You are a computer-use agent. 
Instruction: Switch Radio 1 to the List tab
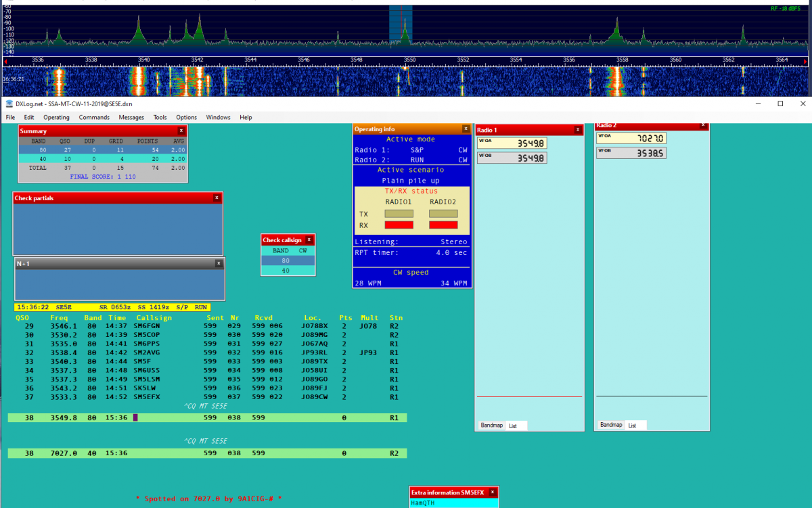[513, 425]
